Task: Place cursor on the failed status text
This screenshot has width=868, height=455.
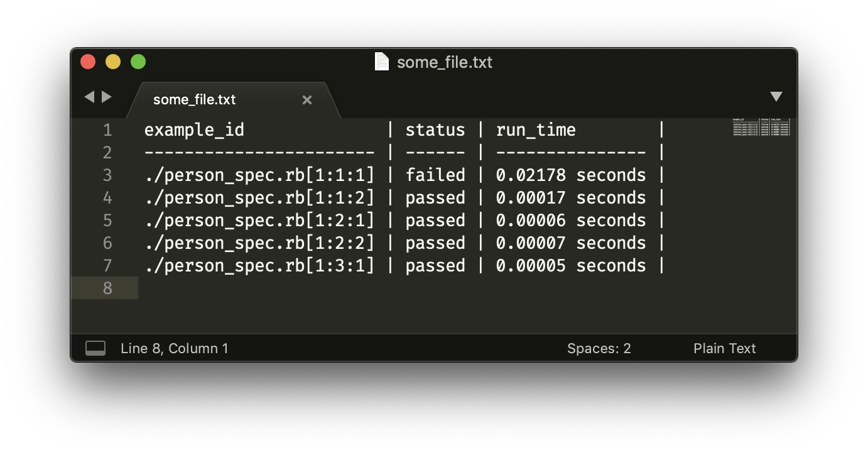Action: tap(435, 175)
